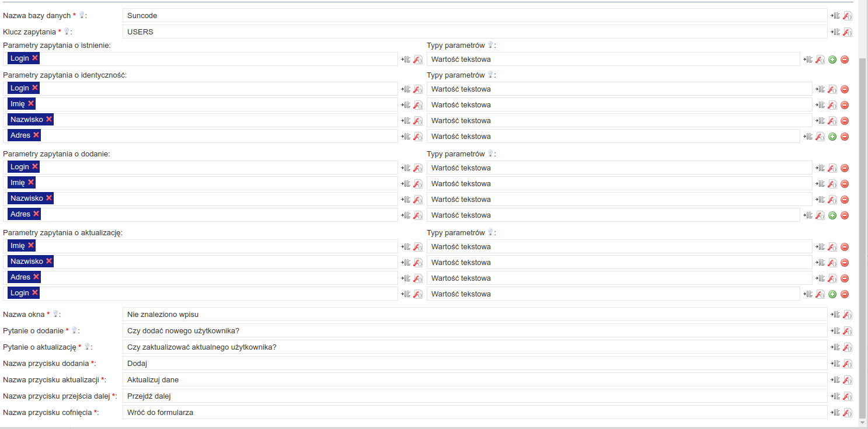Delete update section Imię row with red minus
This screenshot has width=868, height=429.
tap(845, 247)
